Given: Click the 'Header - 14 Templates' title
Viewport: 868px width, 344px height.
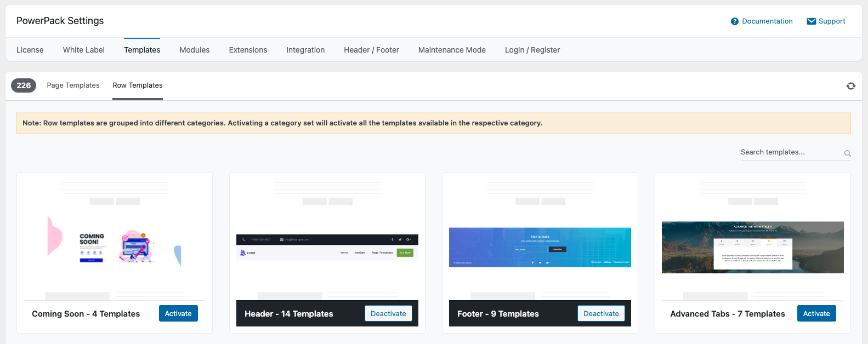Looking at the screenshot, I should tap(289, 314).
